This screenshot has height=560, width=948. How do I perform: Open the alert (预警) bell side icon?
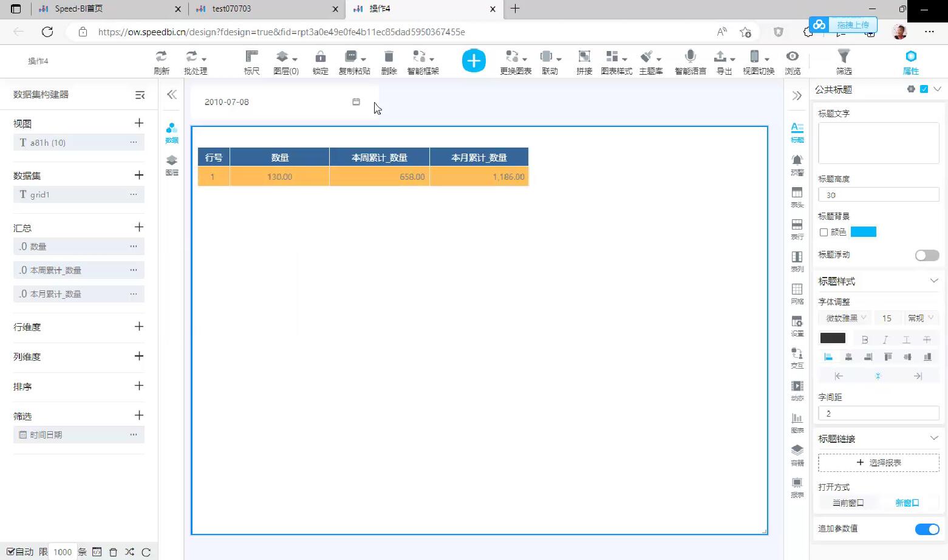797,161
